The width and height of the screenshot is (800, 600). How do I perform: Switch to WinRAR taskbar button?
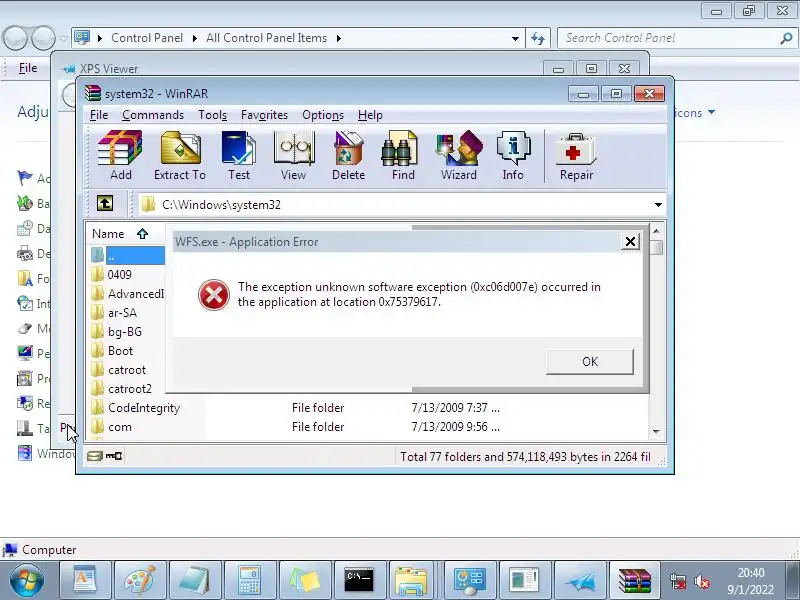pos(635,580)
